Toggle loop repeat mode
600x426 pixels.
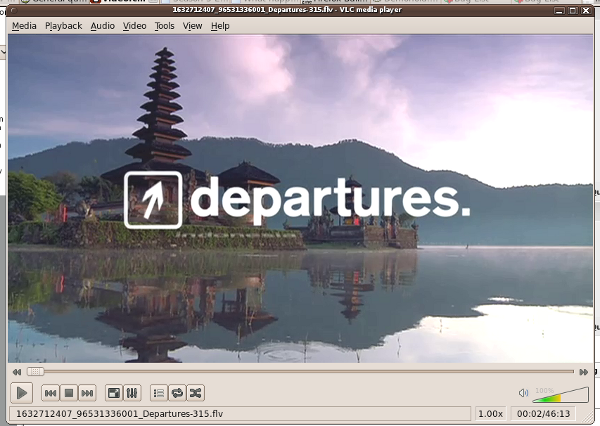177,393
